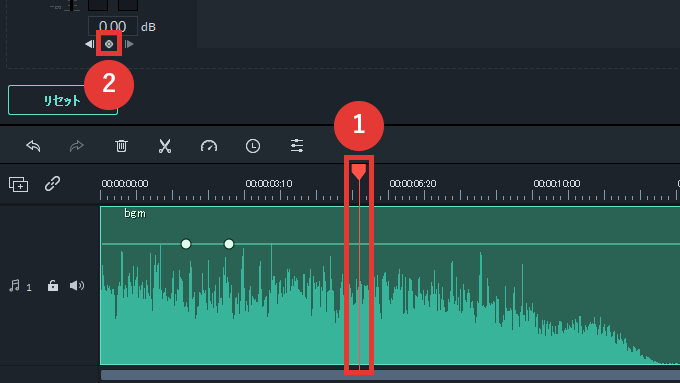Add a new track with the plus icon
This screenshot has width=680, height=383.
[x=19, y=184]
